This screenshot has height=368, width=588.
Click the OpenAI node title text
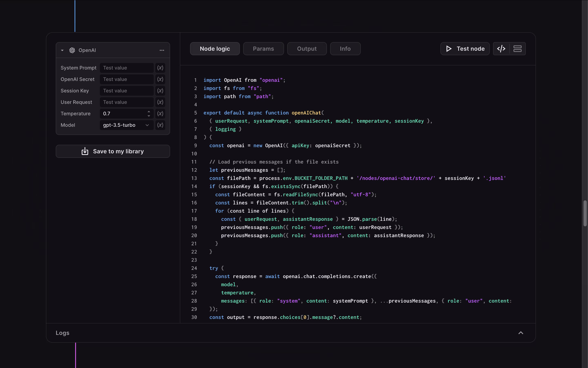[87, 50]
